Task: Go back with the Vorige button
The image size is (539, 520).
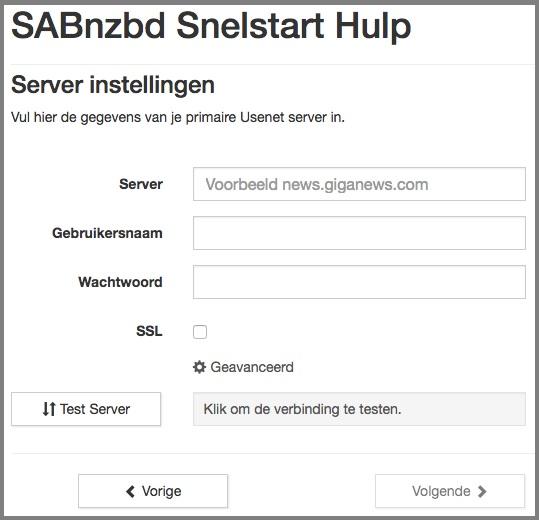Action: [x=153, y=491]
